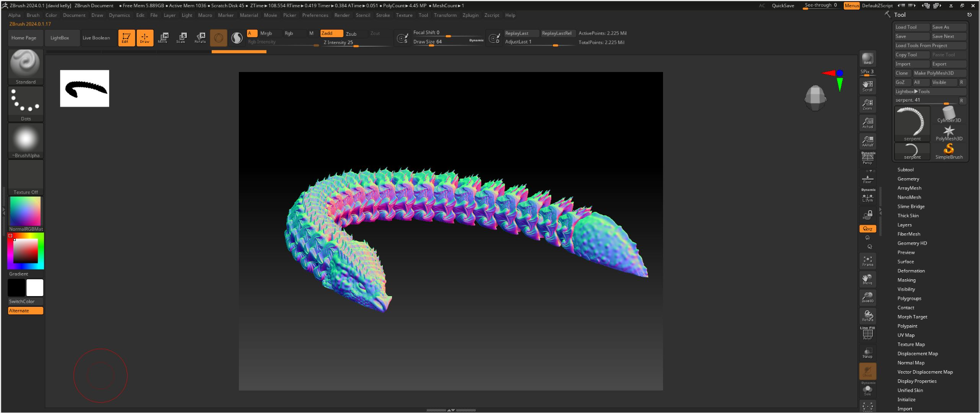Expand the Subtool palette section
Viewport: 980px width, 413px height.
coord(905,169)
